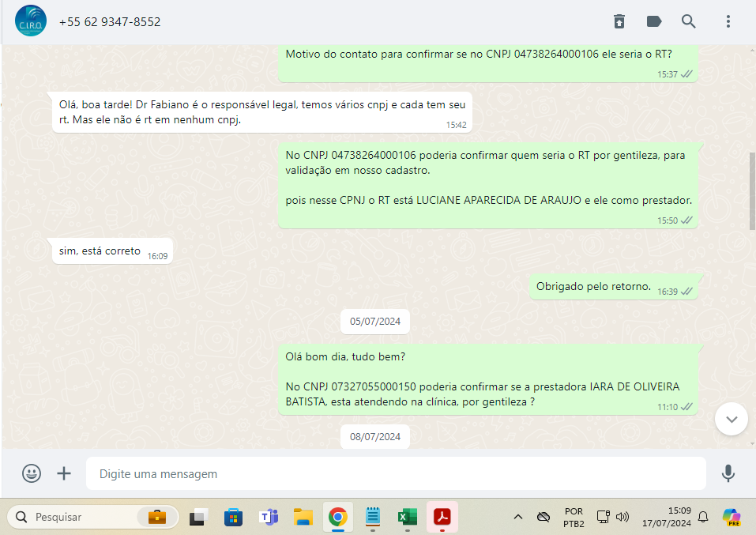Open the volume speaker control
756x535 pixels.
622,517
